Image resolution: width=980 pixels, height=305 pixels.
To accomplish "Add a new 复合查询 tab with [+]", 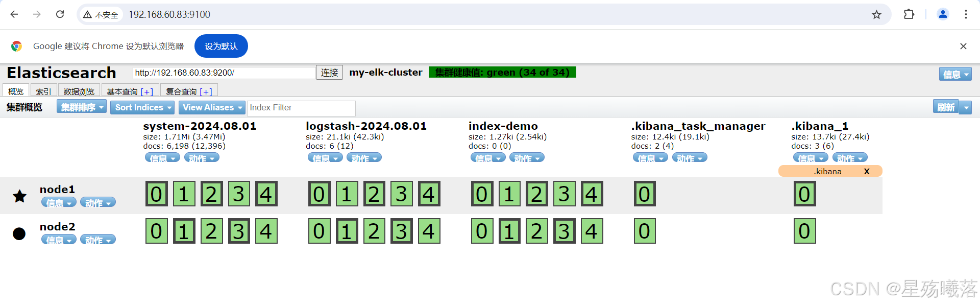I will click(x=206, y=91).
